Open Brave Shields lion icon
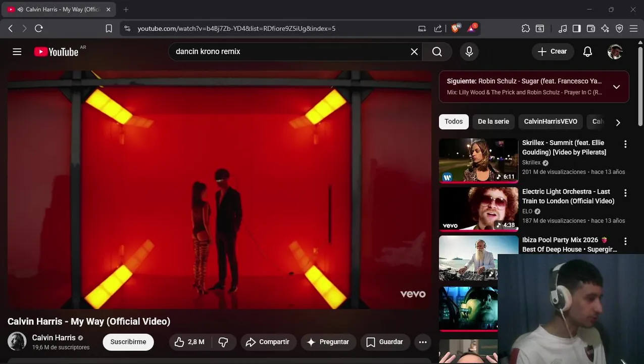 (456, 28)
